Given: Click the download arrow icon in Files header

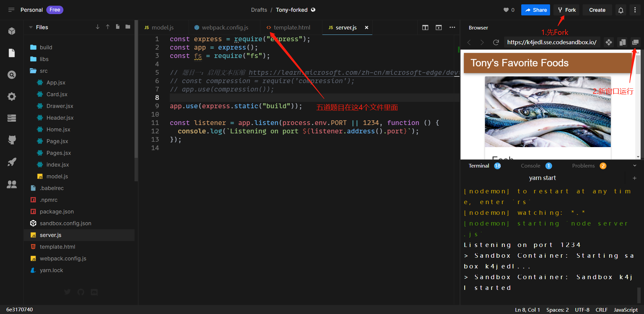Looking at the screenshot, I should (x=98, y=27).
